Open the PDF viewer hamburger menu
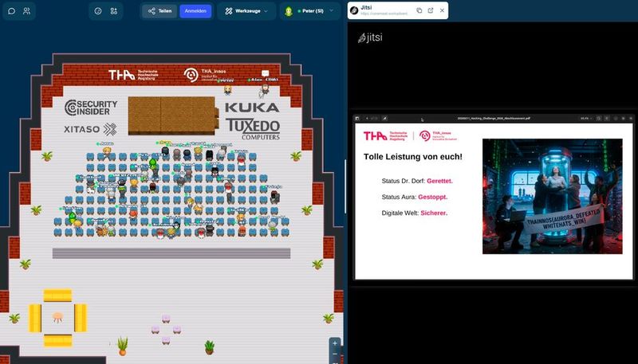Image resolution: width=638 pixels, height=364 pixels. point(606,118)
